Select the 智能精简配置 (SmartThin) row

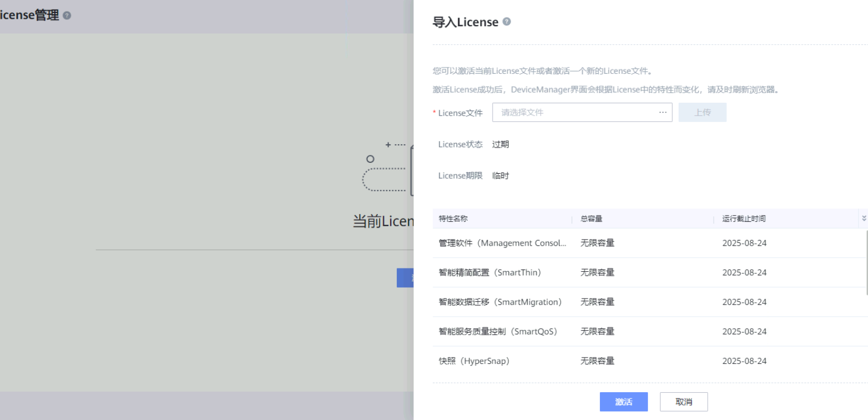coord(490,272)
